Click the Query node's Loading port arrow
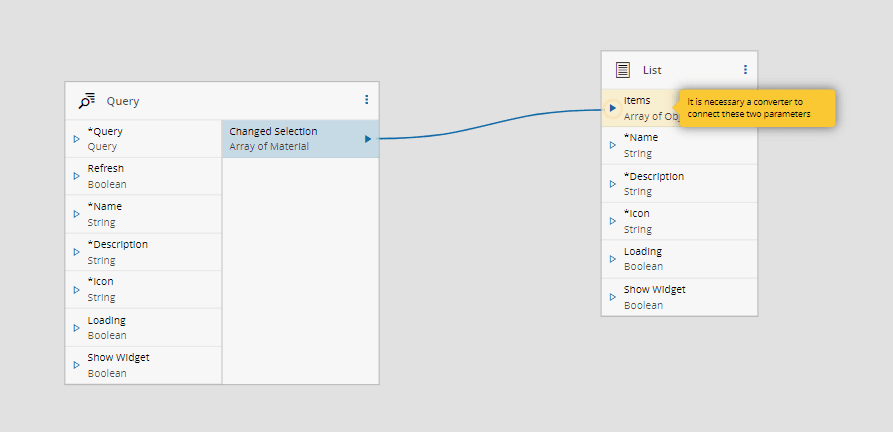893x432 pixels. tap(77, 328)
